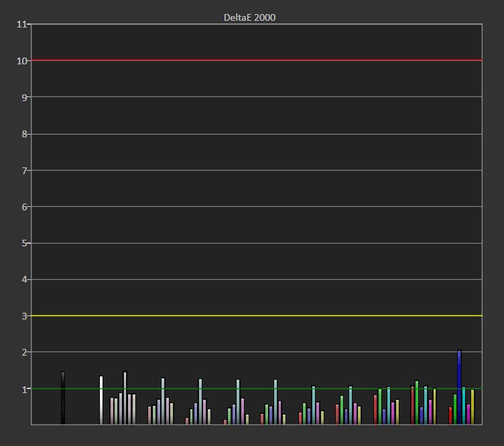Screen dimensions: 504x446
Task: Select the y-axis label 6
Action: point(24,207)
